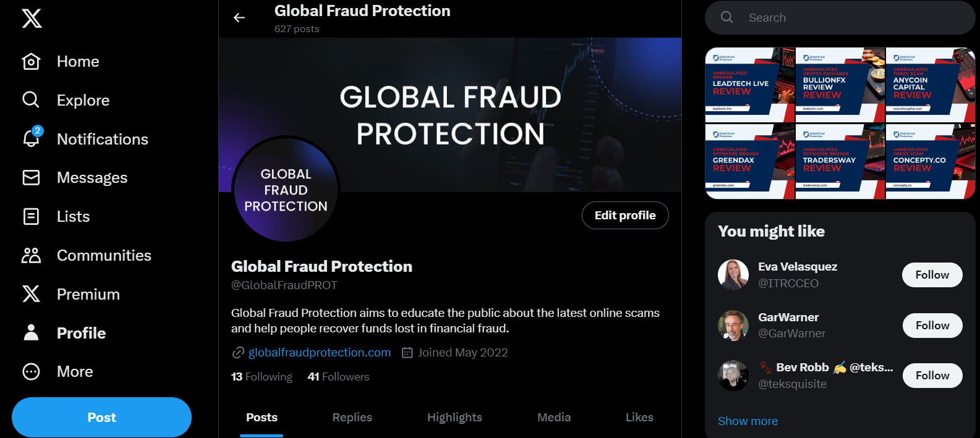The height and width of the screenshot is (438, 980).
Task: Click the Edit profile button
Action: (624, 216)
